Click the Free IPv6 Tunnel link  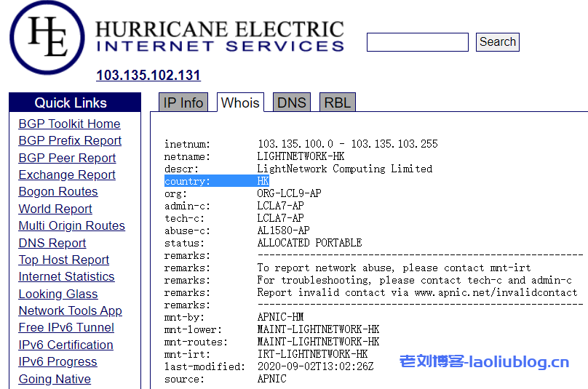pyautogui.click(x=66, y=327)
